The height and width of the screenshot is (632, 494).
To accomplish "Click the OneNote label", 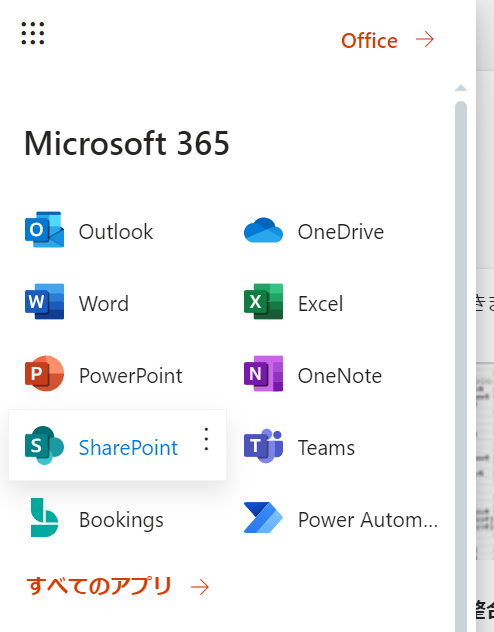I will point(340,376).
